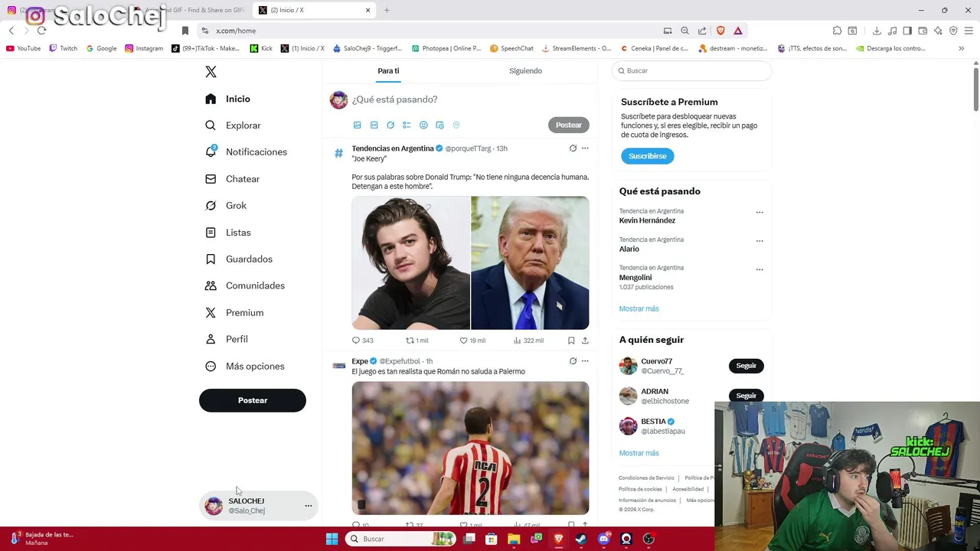Switch to Para ti tab
980x551 pixels.
coord(388,71)
